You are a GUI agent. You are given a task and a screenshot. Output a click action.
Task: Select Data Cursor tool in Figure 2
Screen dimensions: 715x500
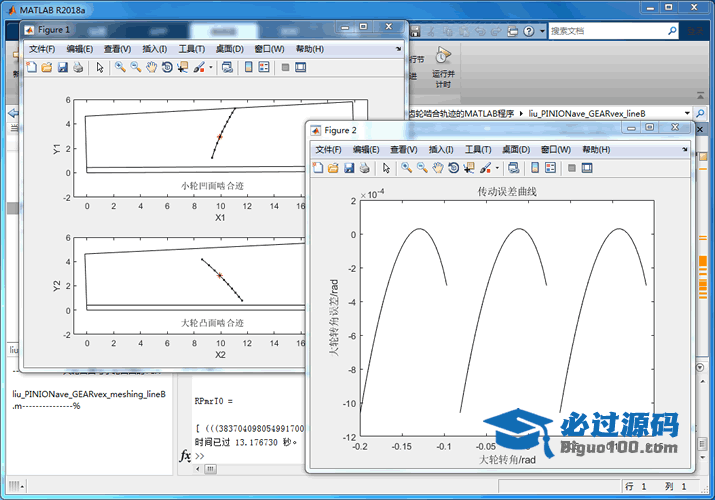click(x=469, y=168)
